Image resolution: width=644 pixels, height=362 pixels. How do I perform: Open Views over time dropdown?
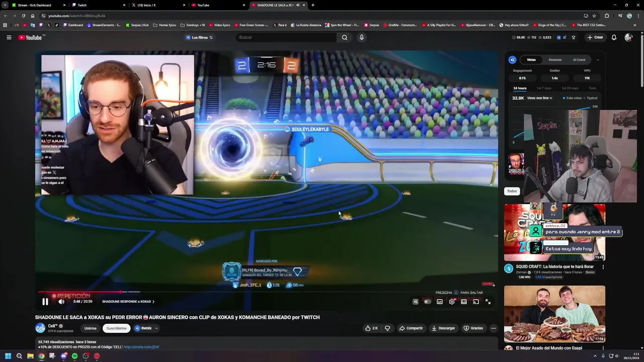pos(540,98)
